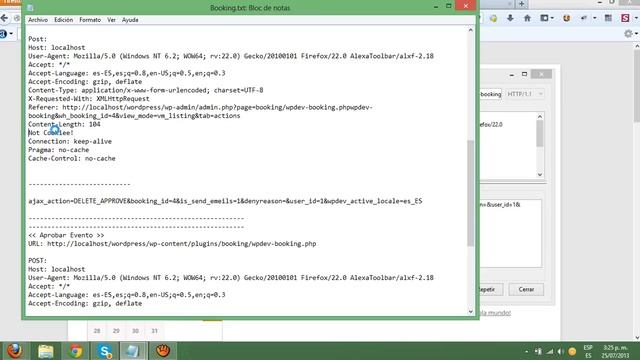
Task: Click the gear settings icon in the Firefox toolbar
Action: click(628, 34)
